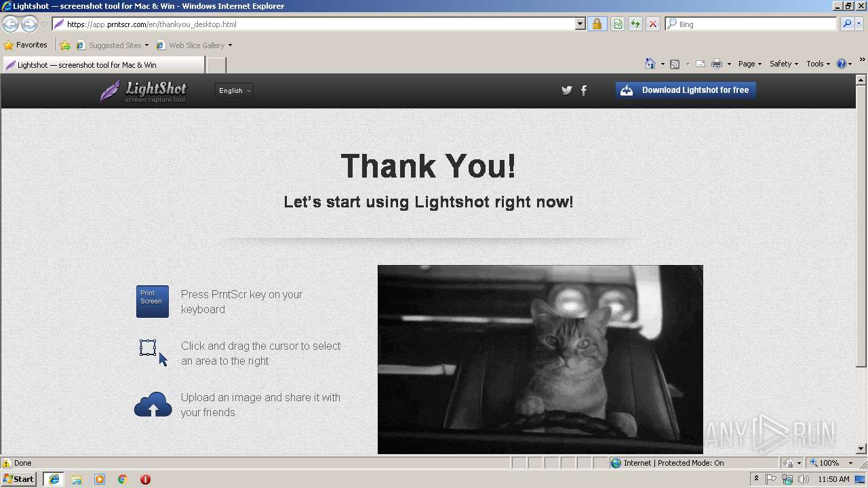Open the Help question mark menu
The image size is (868, 488).
(844, 64)
